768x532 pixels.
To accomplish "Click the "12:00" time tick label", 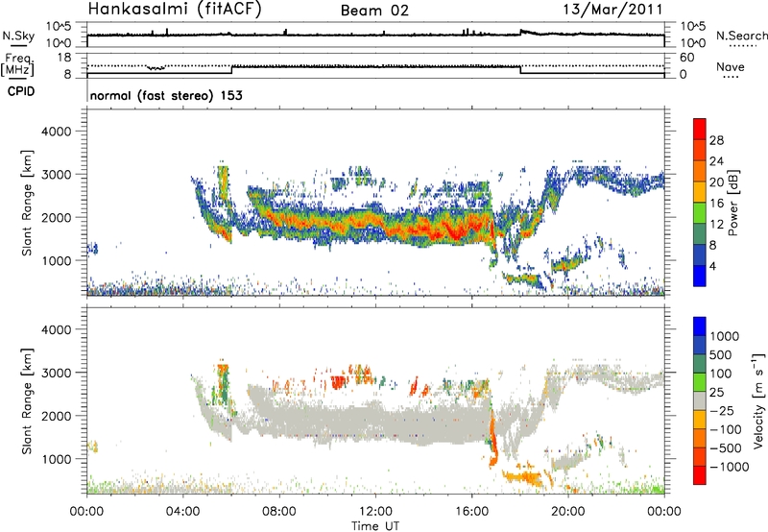I will coord(375,512).
